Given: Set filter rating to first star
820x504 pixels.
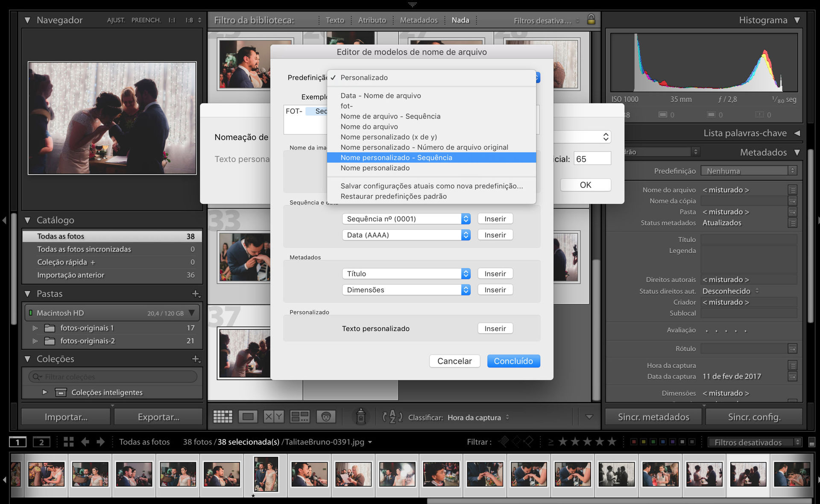Looking at the screenshot, I should pos(562,442).
